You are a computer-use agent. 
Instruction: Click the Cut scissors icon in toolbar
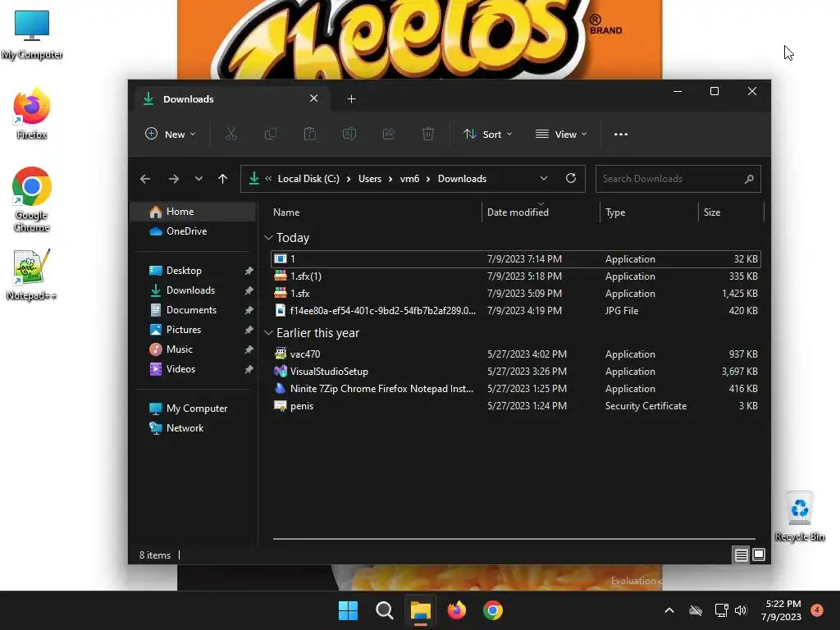pyautogui.click(x=231, y=134)
